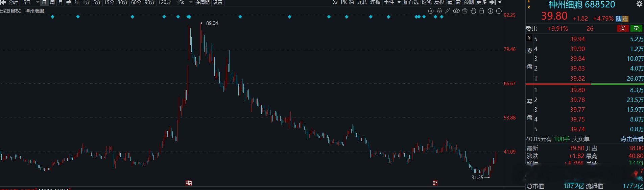
Task: Click the green 卖 sell button
Action: tap(636, 28)
